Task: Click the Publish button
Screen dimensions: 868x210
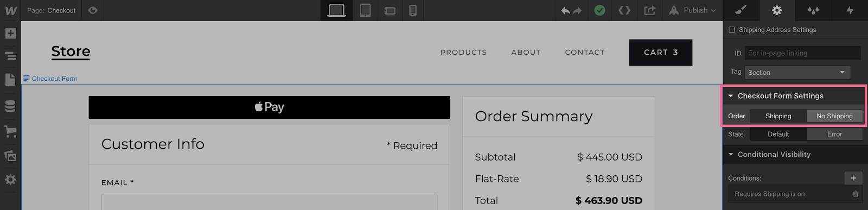Action: [693, 10]
